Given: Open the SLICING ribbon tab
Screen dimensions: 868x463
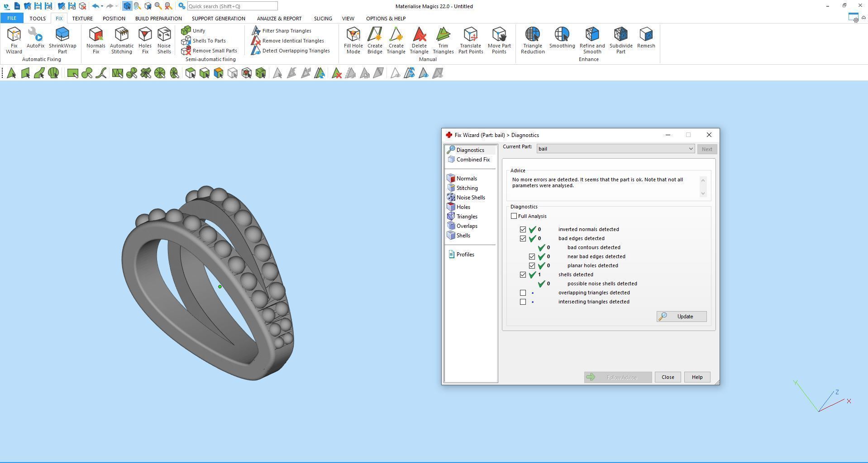Looking at the screenshot, I should (323, 19).
